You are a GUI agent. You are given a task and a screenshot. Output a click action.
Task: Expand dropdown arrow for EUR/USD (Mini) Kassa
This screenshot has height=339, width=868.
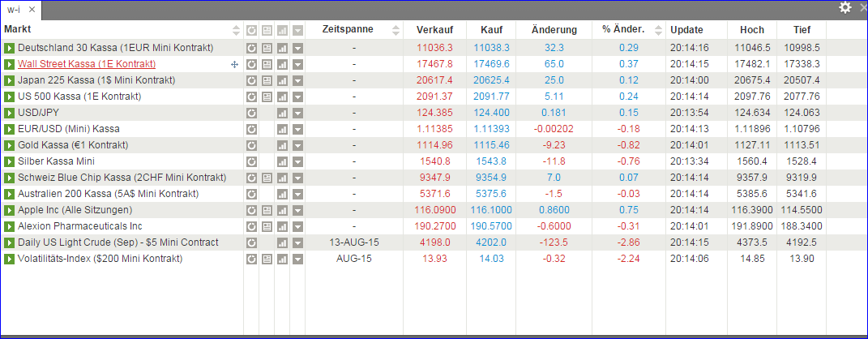pyautogui.click(x=297, y=129)
